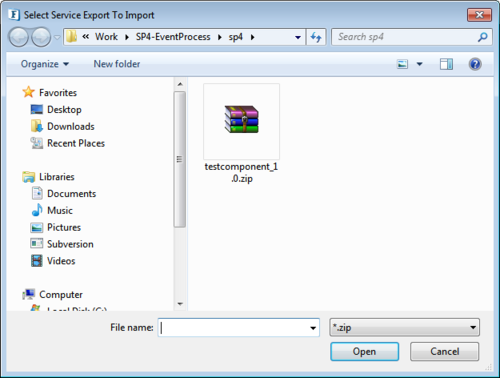The image size is (500, 378).
Task: Open the help question mark icon
Action: click(x=475, y=64)
